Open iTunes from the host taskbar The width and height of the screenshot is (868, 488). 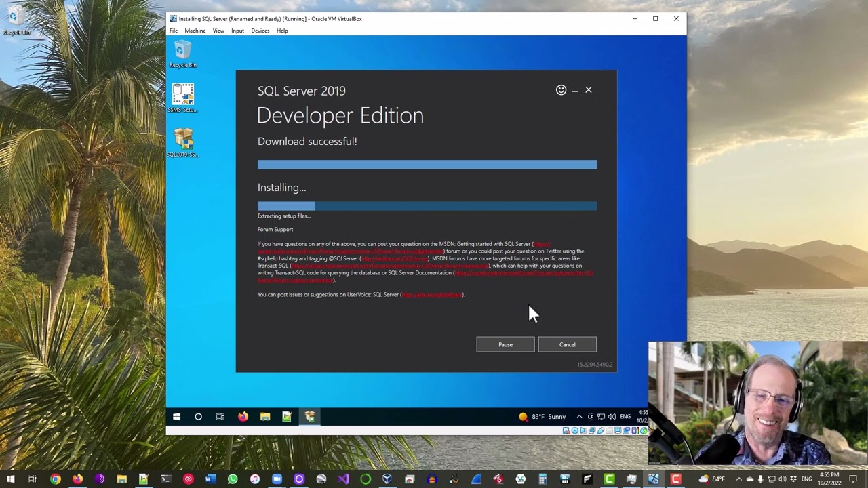(254, 479)
